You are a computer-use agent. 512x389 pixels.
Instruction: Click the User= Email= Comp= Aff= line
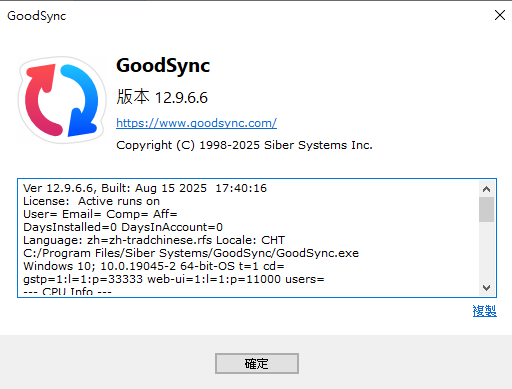pyautogui.click(x=100, y=214)
